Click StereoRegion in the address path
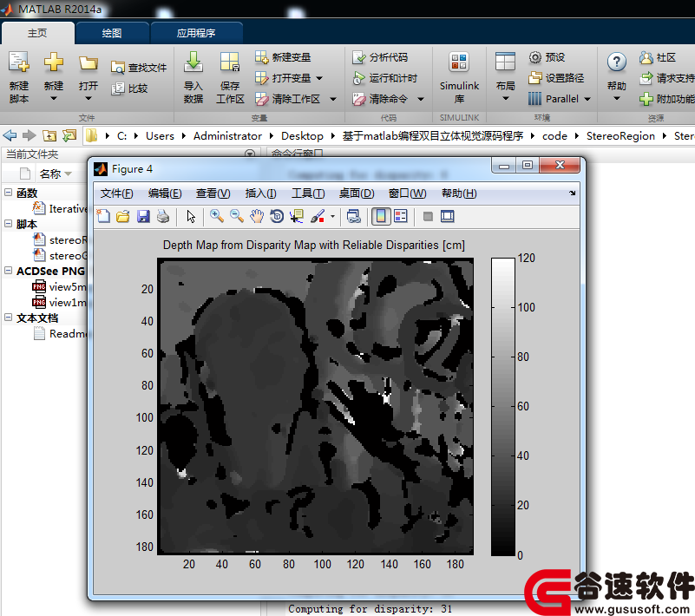Viewport: 695px width, 616px height. (x=620, y=136)
